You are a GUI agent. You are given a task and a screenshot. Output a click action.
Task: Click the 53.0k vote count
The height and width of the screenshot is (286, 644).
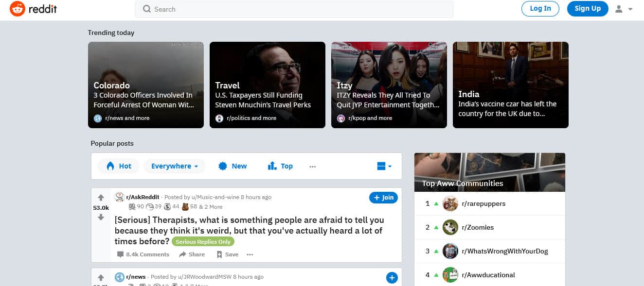click(101, 207)
